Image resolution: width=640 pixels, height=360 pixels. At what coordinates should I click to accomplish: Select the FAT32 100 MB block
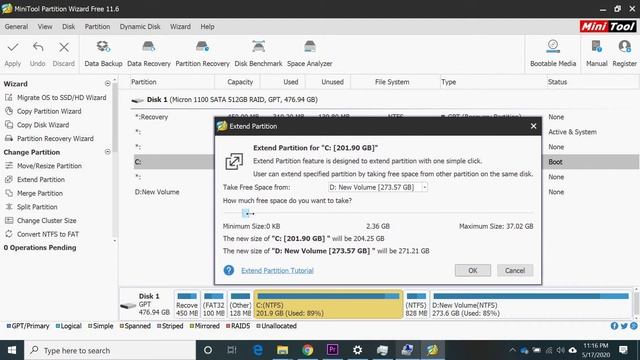tap(213, 304)
